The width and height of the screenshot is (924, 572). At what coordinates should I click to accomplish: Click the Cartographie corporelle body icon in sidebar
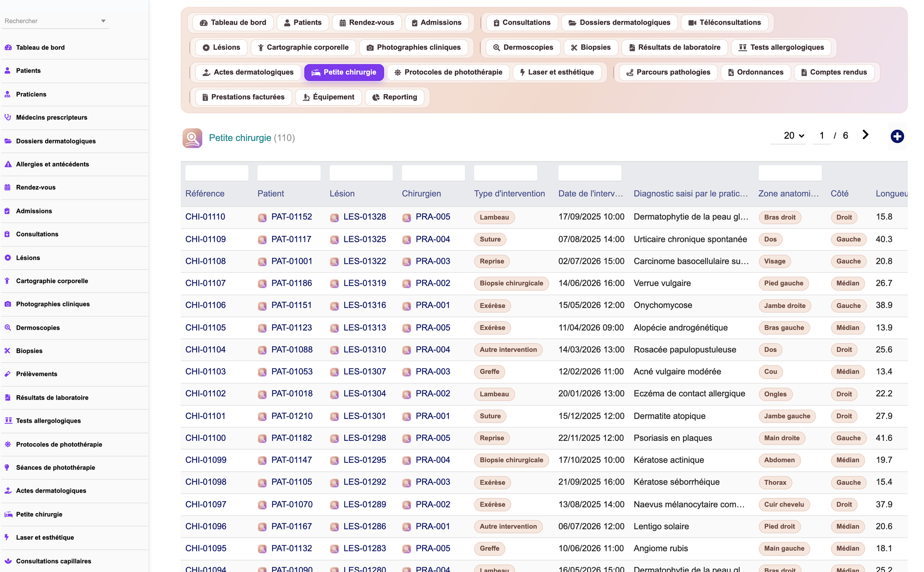pyautogui.click(x=8, y=281)
